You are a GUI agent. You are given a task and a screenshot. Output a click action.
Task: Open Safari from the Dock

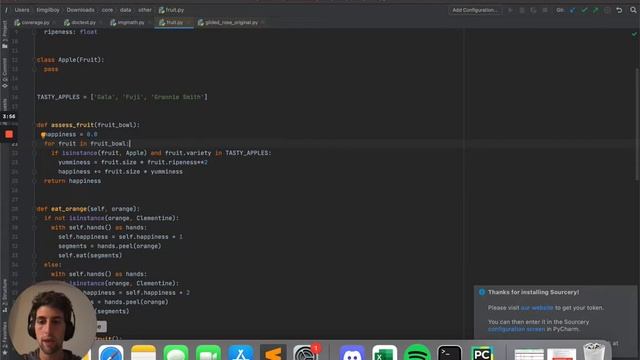[x=111, y=354]
